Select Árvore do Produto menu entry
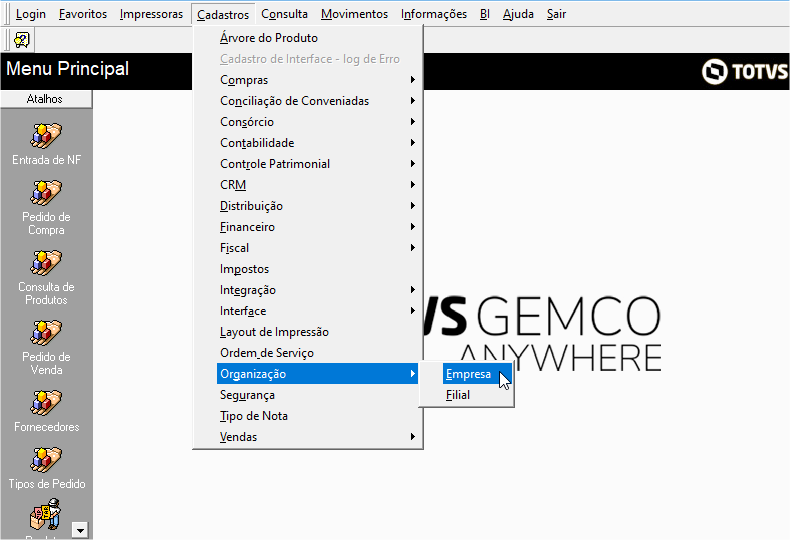Viewport: 790px width, 540px height. pyautogui.click(x=318, y=38)
